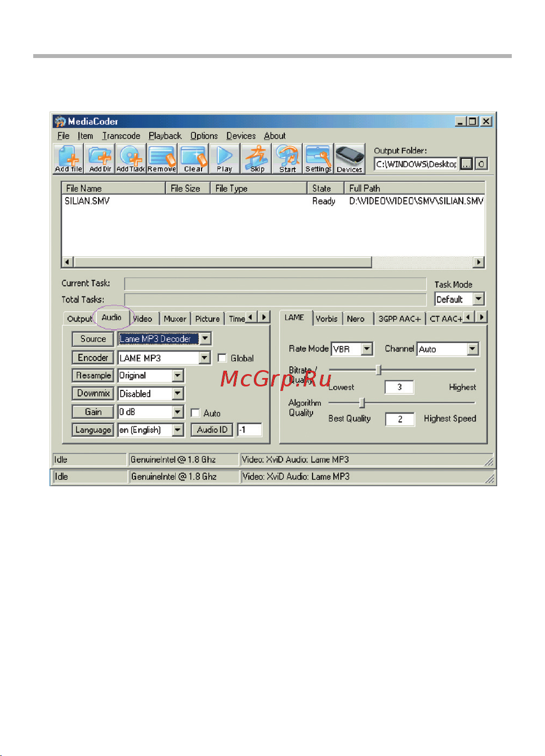Open the File menu
Image resolution: width=545 pixels, height=756 pixels.
64,136
